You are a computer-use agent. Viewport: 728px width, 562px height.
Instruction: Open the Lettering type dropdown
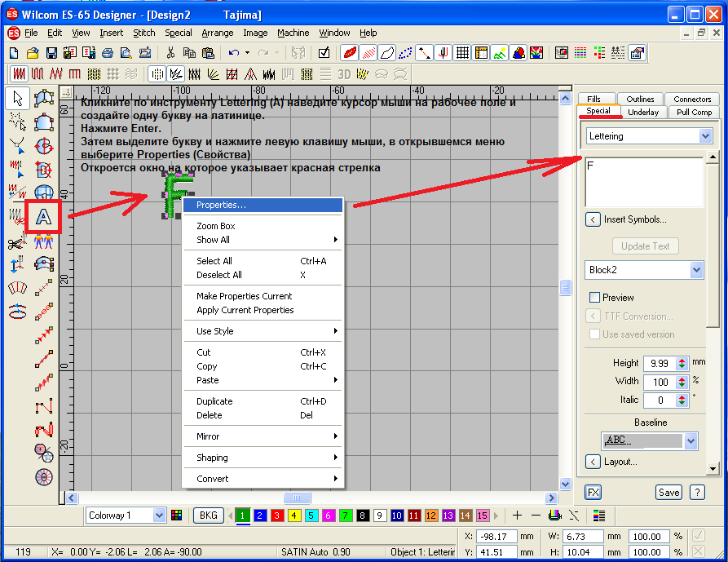pos(705,136)
